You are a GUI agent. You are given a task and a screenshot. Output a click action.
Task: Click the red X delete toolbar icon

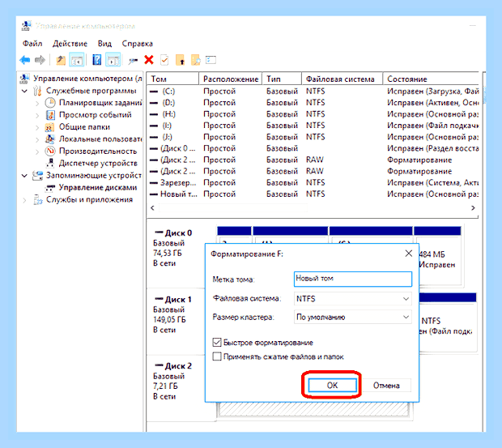pyautogui.click(x=149, y=60)
